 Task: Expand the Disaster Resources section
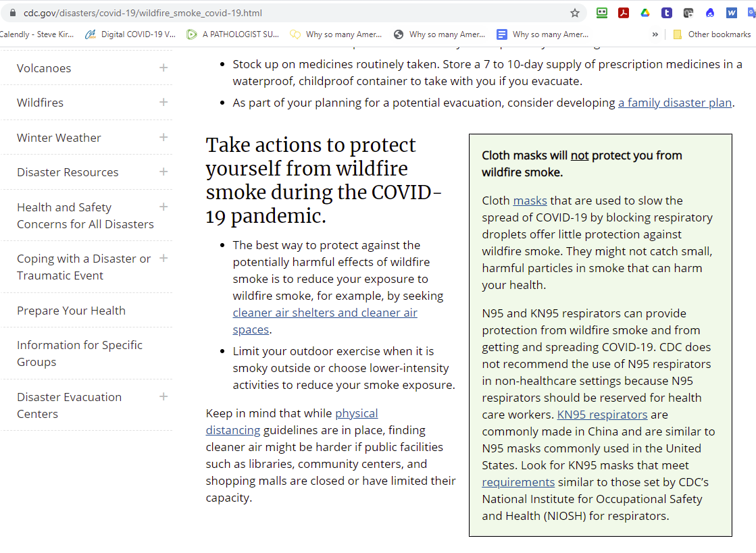163,172
